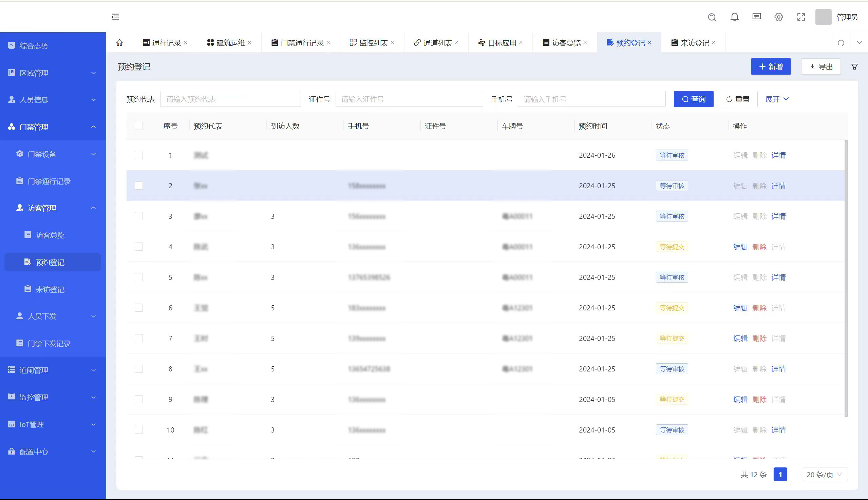Close the 监控列表 tab

click(393, 42)
